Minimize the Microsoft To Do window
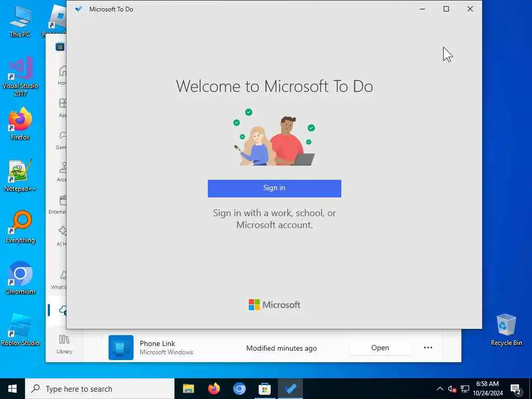The width and height of the screenshot is (532, 399). (422, 9)
